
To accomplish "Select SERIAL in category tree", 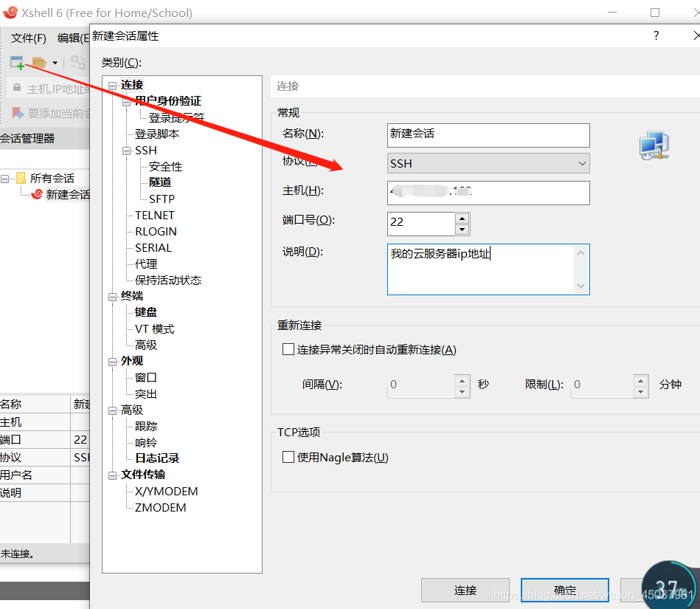I will tap(153, 247).
